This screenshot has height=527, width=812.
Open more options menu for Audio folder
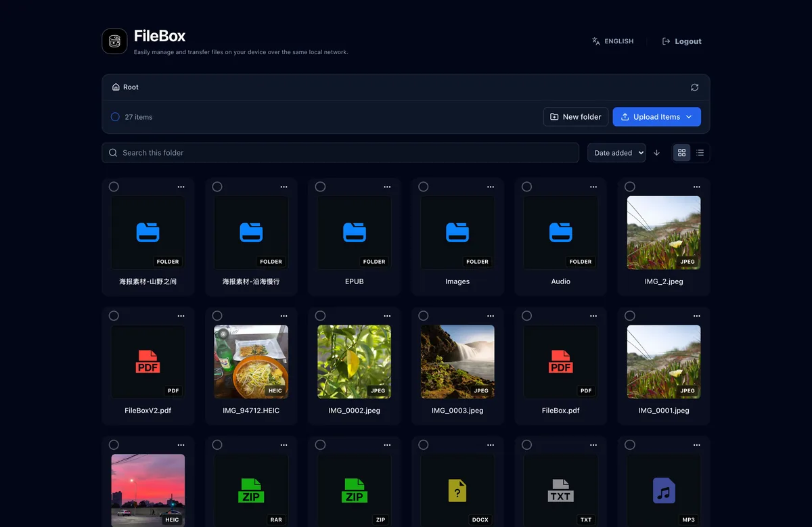(x=593, y=187)
